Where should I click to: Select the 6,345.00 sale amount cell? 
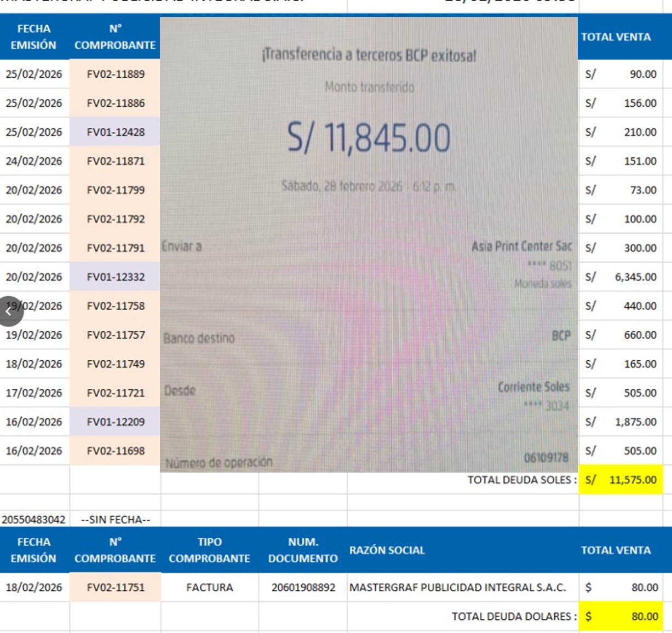621,277
